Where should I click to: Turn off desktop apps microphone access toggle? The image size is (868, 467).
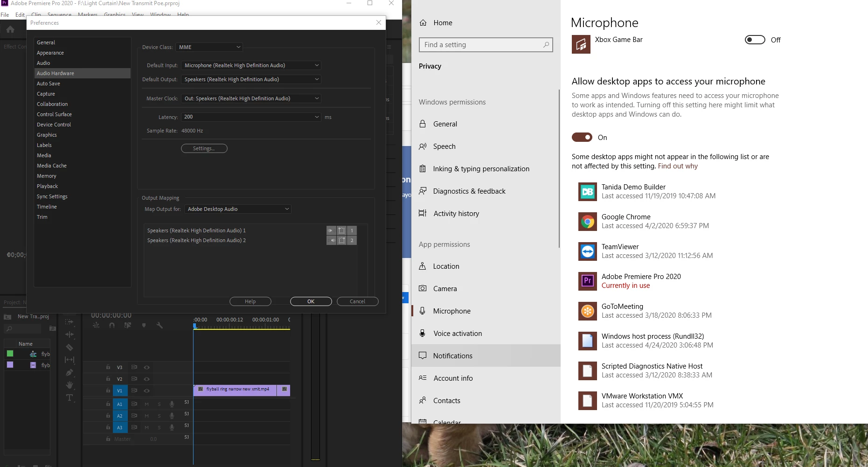pyautogui.click(x=582, y=137)
